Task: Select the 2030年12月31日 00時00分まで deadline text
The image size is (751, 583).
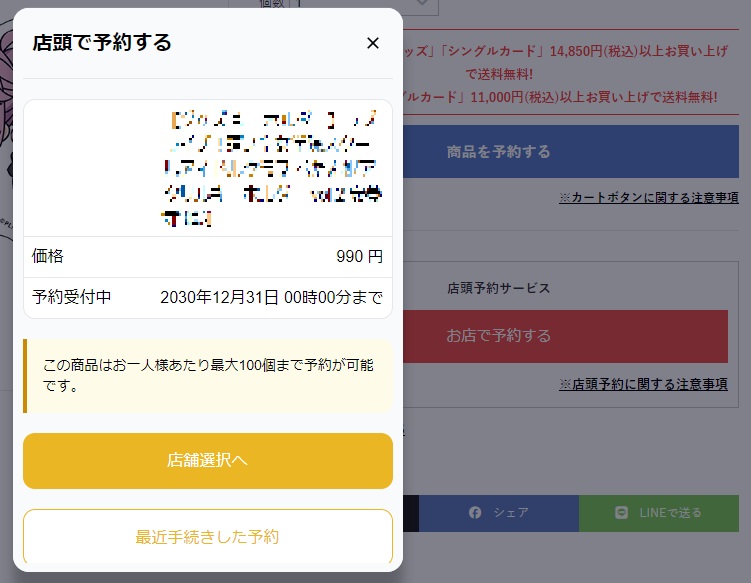Action: pos(272,297)
